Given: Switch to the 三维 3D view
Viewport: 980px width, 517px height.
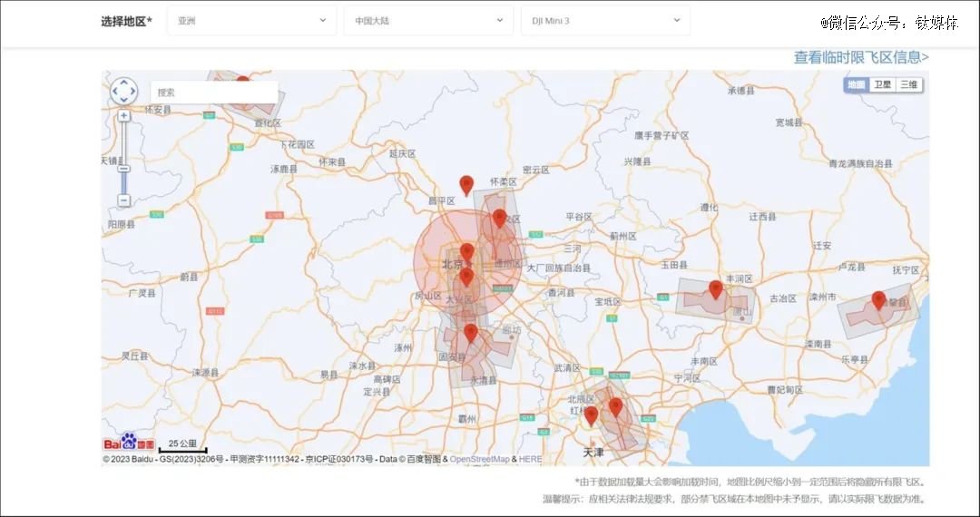Looking at the screenshot, I should (x=908, y=85).
